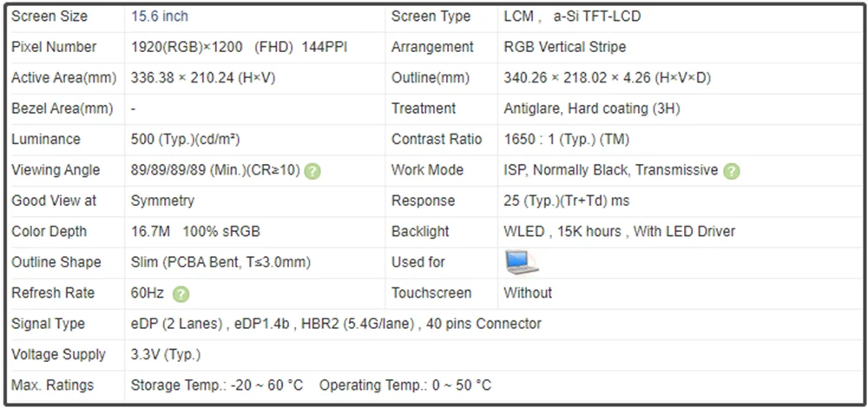
Task: Click the Outline 340.26 × 218.02 × 4.26 value
Action: pyautogui.click(x=608, y=78)
